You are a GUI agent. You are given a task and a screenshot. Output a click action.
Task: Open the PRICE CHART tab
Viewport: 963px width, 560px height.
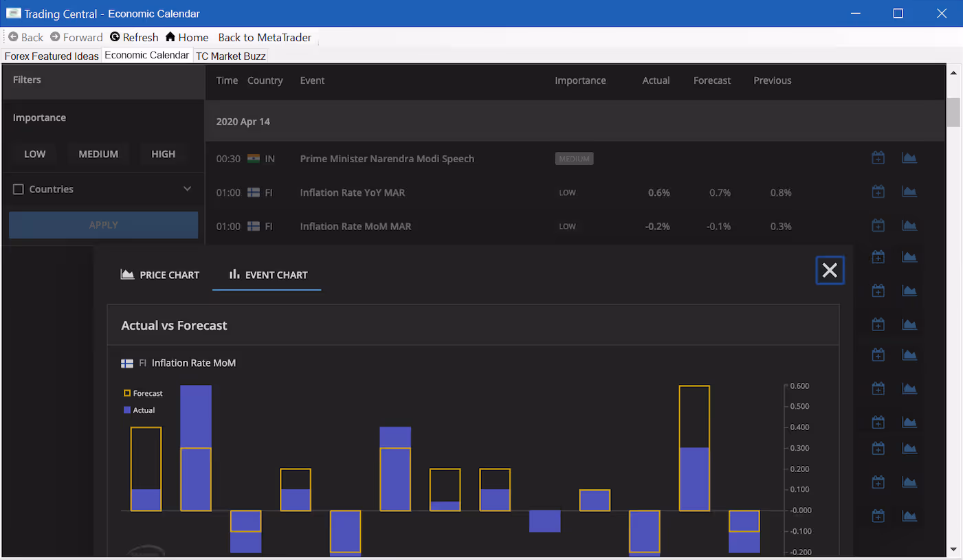159,274
